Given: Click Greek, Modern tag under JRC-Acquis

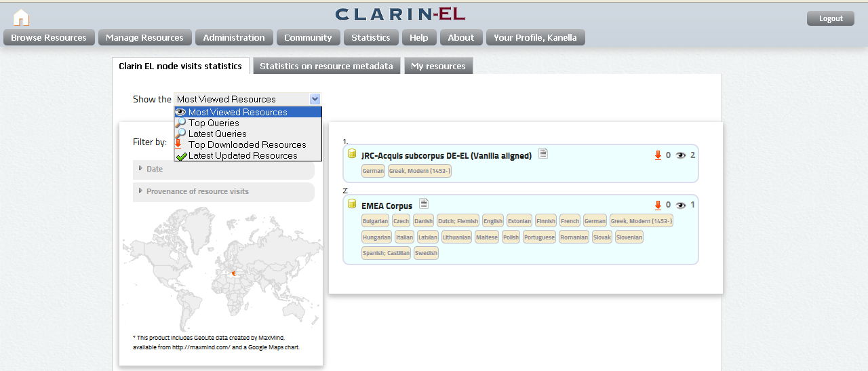Looking at the screenshot, I should (420, 171).
